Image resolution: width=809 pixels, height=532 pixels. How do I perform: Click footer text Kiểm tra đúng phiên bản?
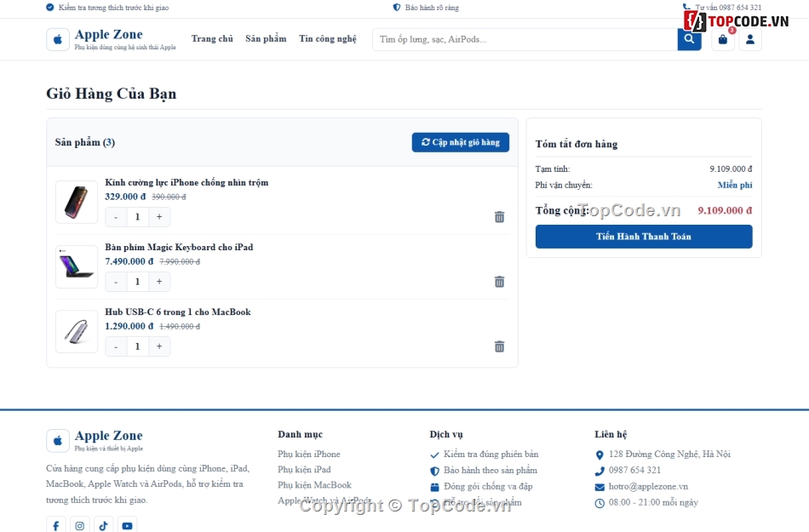pos(491,455)
